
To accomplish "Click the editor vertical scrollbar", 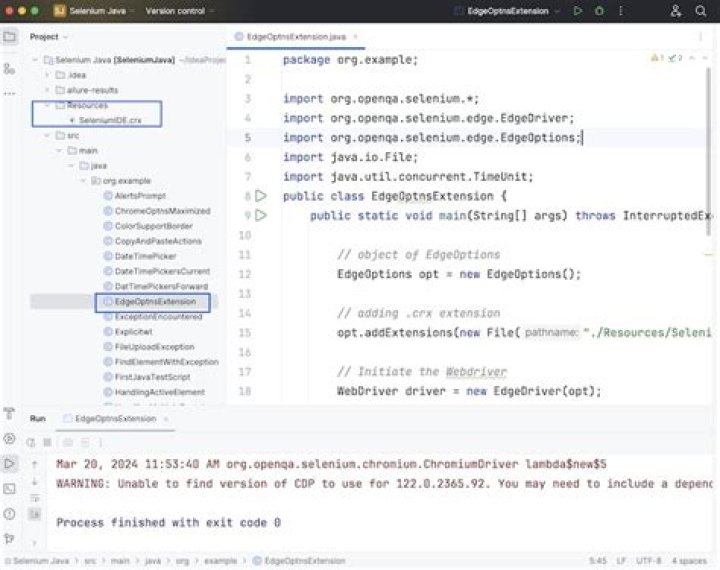I will coord(709,152).
